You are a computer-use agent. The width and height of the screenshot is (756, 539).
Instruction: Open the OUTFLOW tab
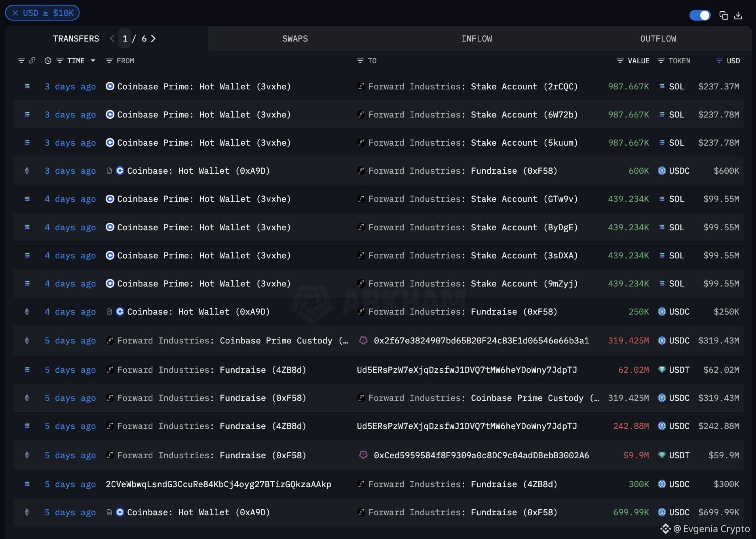658,39
